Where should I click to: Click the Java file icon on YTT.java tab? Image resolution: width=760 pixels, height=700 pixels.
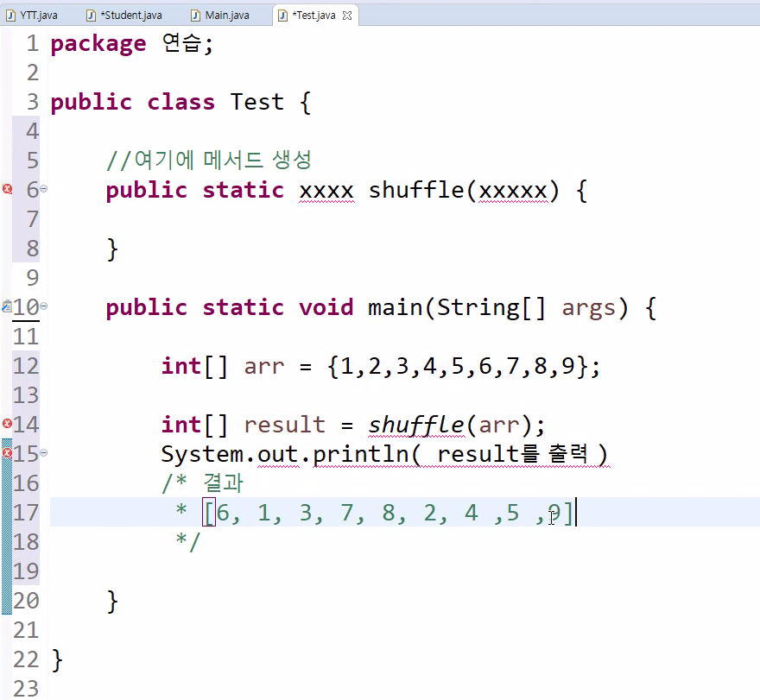10,16
